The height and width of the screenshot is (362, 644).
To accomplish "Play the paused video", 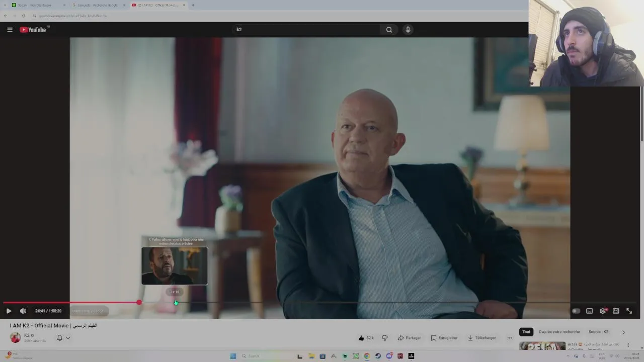I will pyautogui.click(x=9, y=311).
